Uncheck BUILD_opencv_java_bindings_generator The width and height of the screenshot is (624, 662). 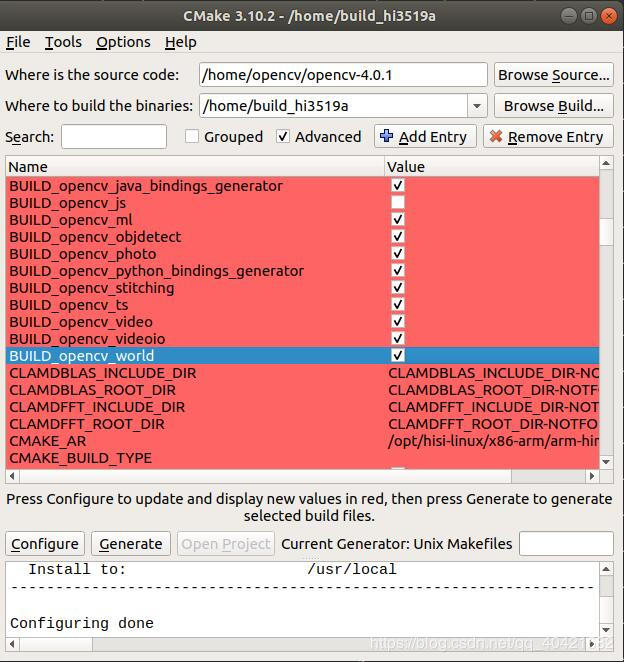click(398, 185)
